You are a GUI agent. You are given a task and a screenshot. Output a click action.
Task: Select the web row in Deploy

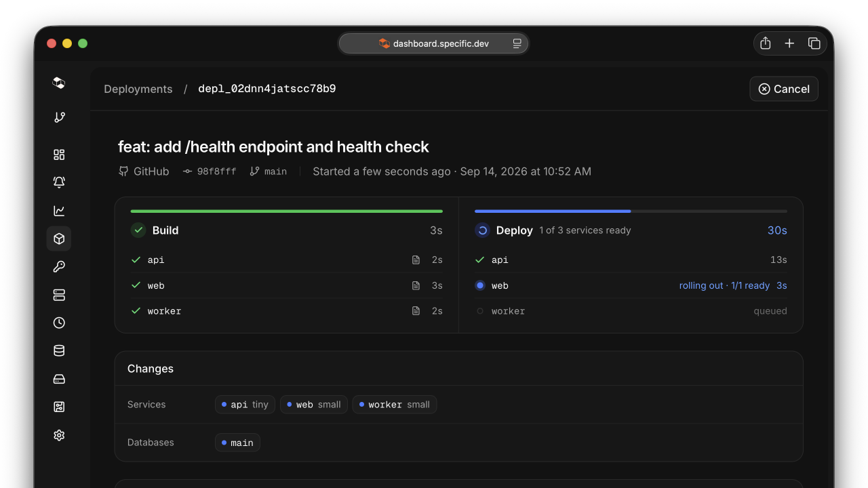(x=631, y=286)
